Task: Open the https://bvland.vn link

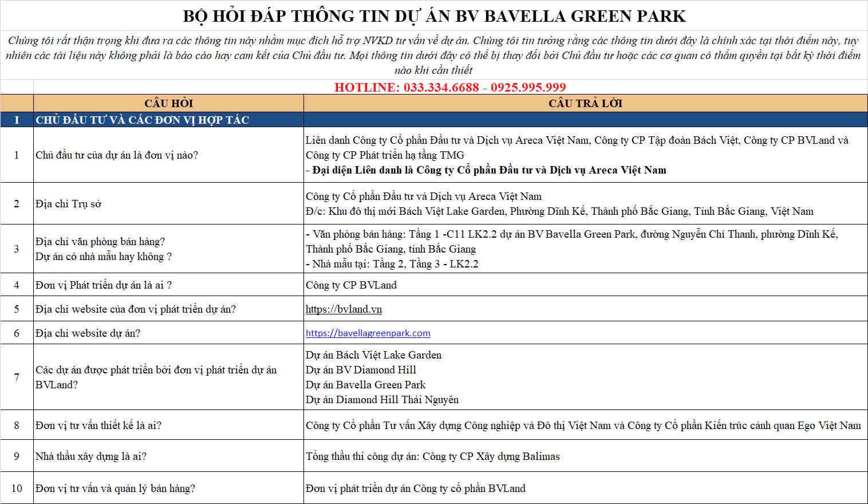Action: point(344,309)
